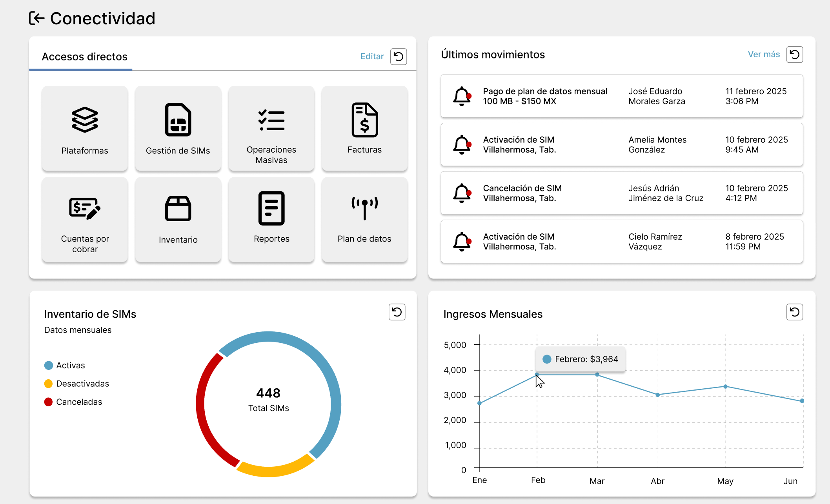Click the Editar link

coord(372,56)
